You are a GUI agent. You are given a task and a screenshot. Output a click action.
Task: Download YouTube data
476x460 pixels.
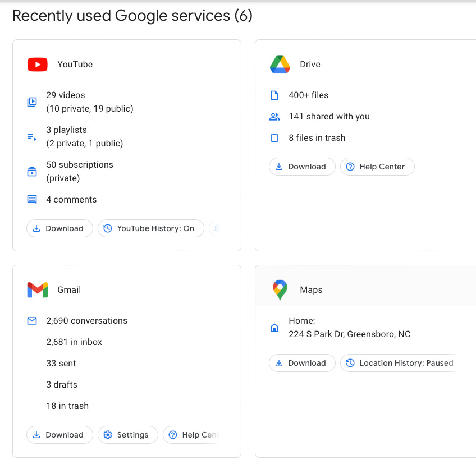60,228
